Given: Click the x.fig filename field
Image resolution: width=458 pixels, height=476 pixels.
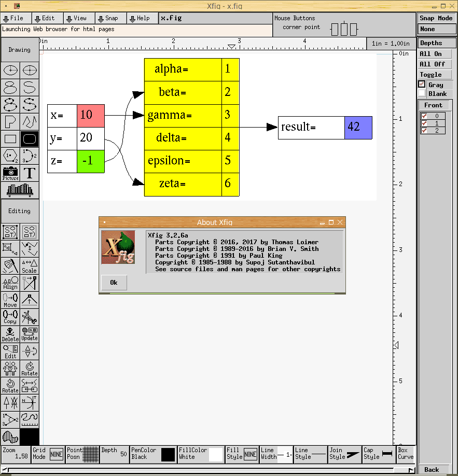Looking at the screenshot, I should [215, 18].
